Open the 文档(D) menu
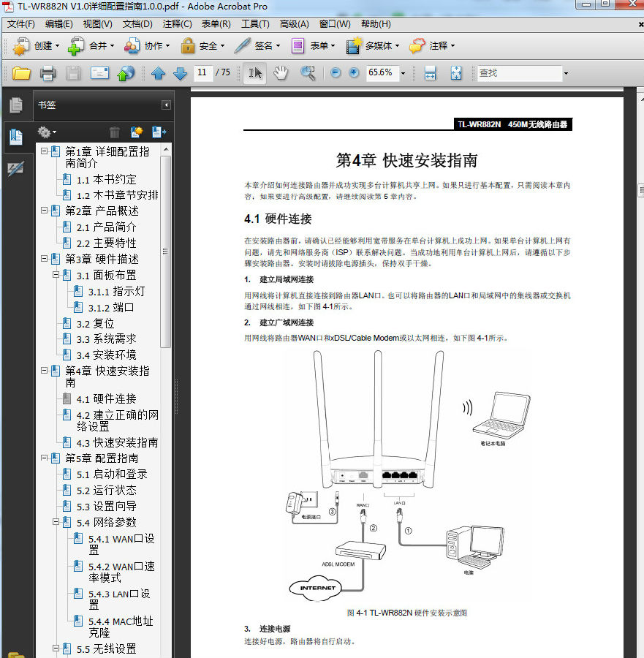The width and height of the screenshot is (644, 658). pyautogui.click(x=137, y=24)
